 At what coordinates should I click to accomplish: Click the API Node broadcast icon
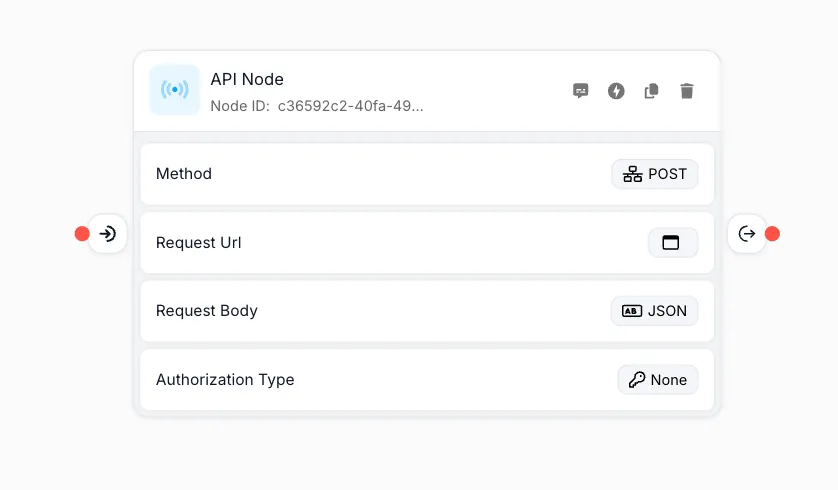(x=175, y=90)
